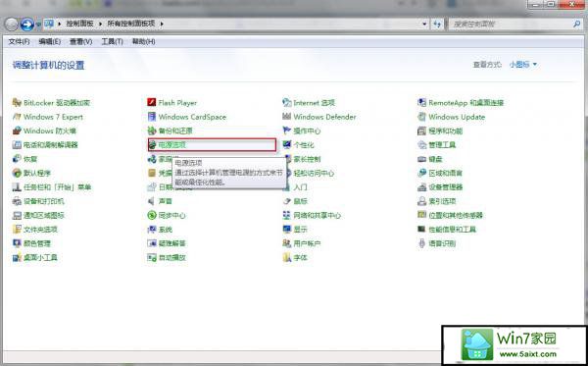This screenshot has height=366, width=588.
Task: Open Windows 防火墙 settings
Action: point(44,131)
